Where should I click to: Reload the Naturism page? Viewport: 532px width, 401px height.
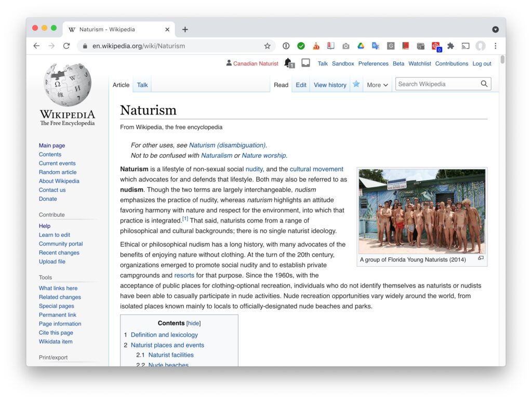click(x=66, y=46)
